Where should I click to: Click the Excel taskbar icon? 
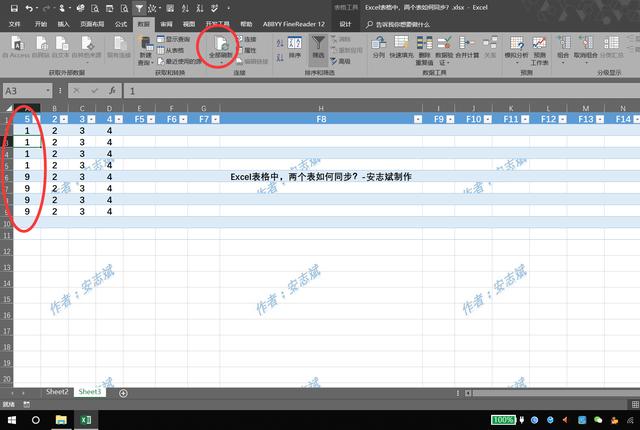pos(86,420)
